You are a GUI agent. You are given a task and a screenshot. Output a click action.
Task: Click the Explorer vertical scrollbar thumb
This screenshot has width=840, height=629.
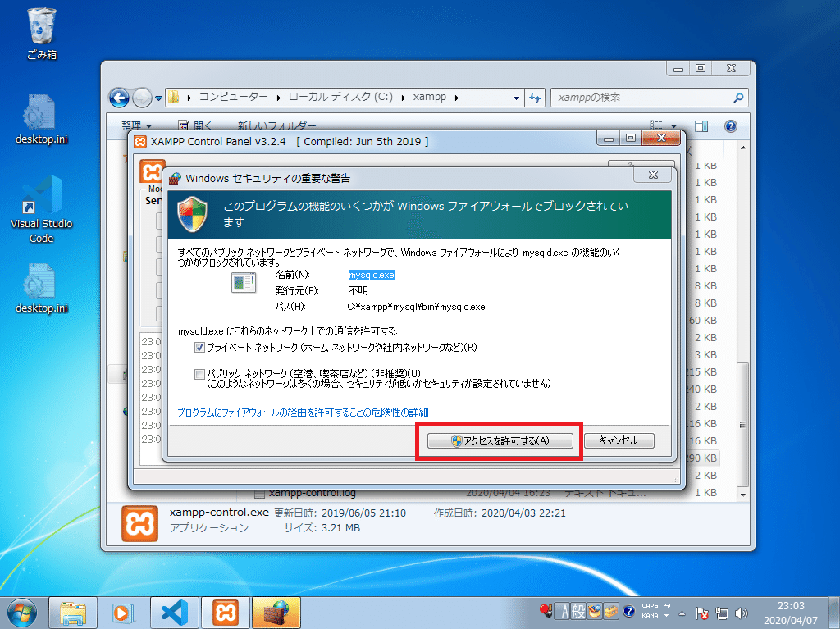point(742,424)
